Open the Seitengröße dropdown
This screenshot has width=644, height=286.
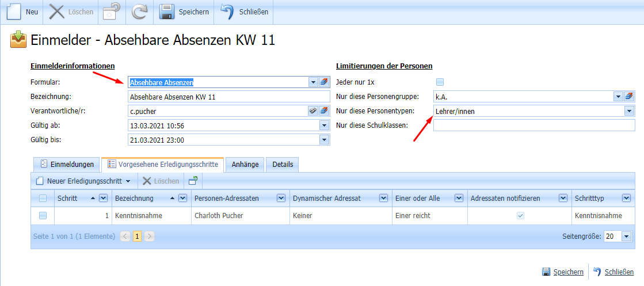tap(626, 237)
